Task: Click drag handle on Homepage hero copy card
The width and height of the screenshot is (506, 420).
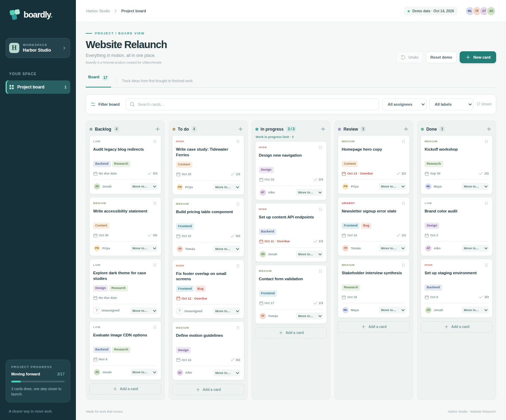Action: [x=403, y=142]
